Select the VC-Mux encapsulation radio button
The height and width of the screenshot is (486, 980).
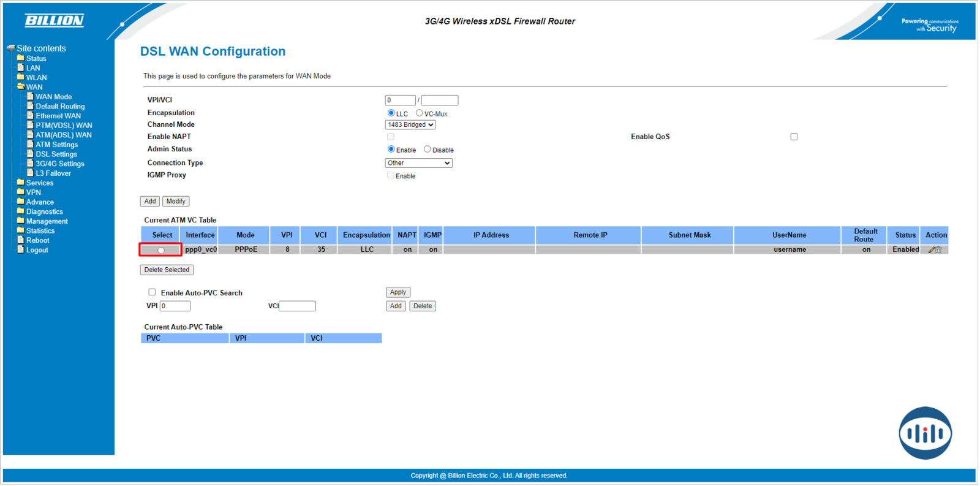point(420,113)
